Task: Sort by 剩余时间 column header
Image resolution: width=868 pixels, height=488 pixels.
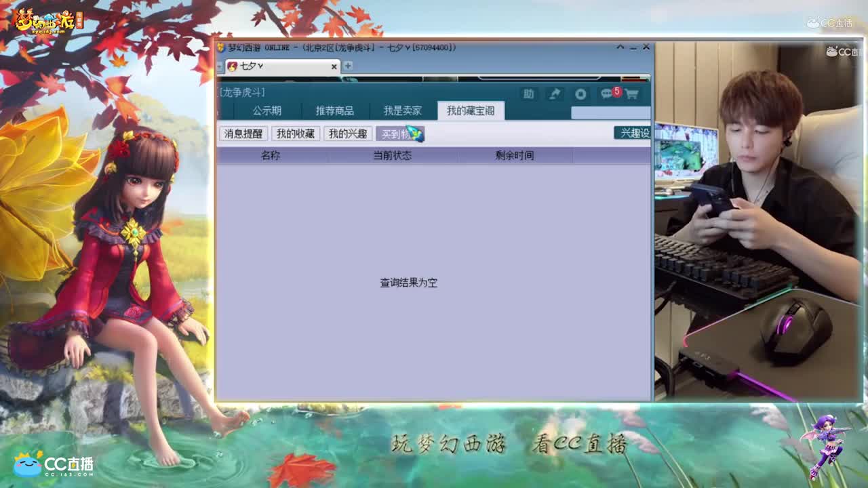Action: point(515,155)
